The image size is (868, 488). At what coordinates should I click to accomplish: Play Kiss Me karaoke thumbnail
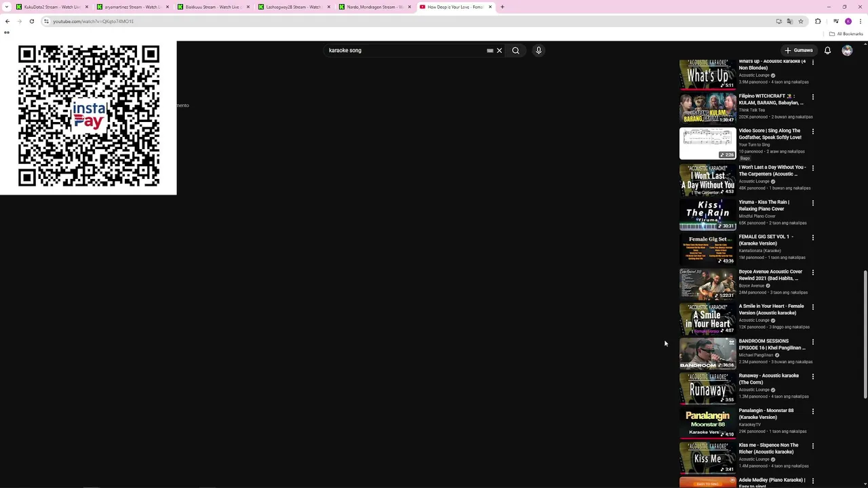(707, 457)
